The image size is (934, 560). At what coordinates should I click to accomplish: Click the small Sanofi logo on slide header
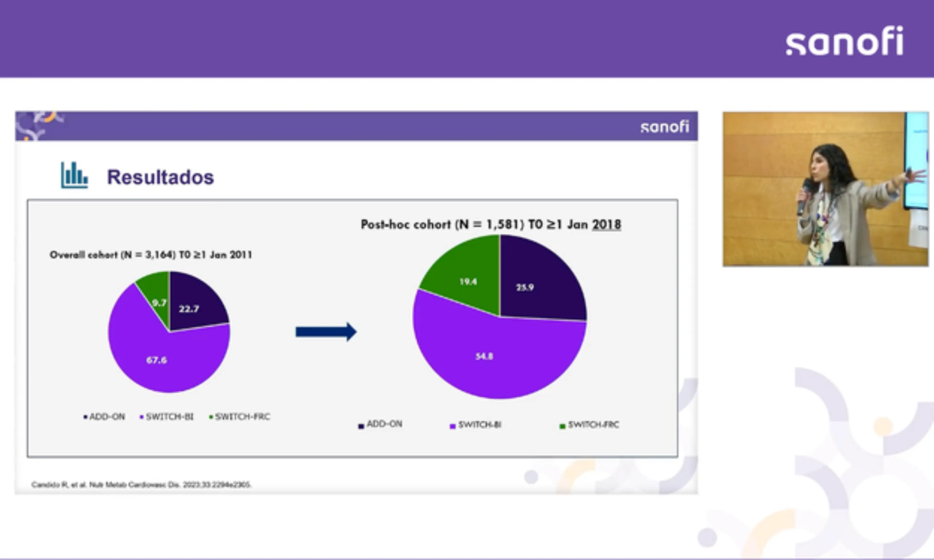click(x=665, y=127)
